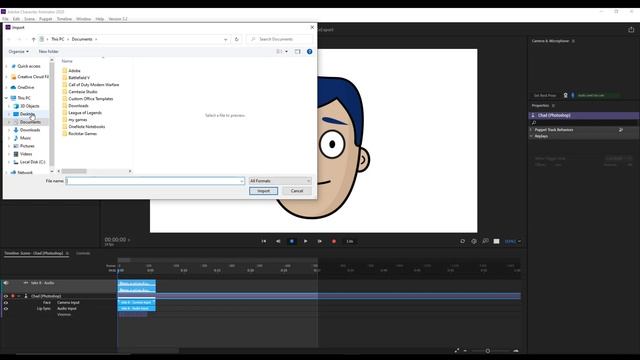This screenshot has width=640, height=360.
Task: Toggle camera input icon
Action: click(566, 95)
